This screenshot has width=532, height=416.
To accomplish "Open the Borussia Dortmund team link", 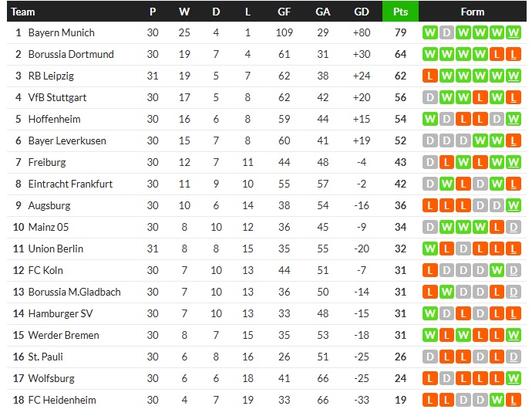I will [71, 54].
